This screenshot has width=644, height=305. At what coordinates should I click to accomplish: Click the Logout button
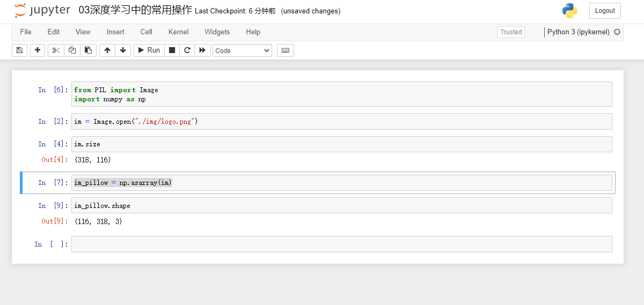click(605, 11)
